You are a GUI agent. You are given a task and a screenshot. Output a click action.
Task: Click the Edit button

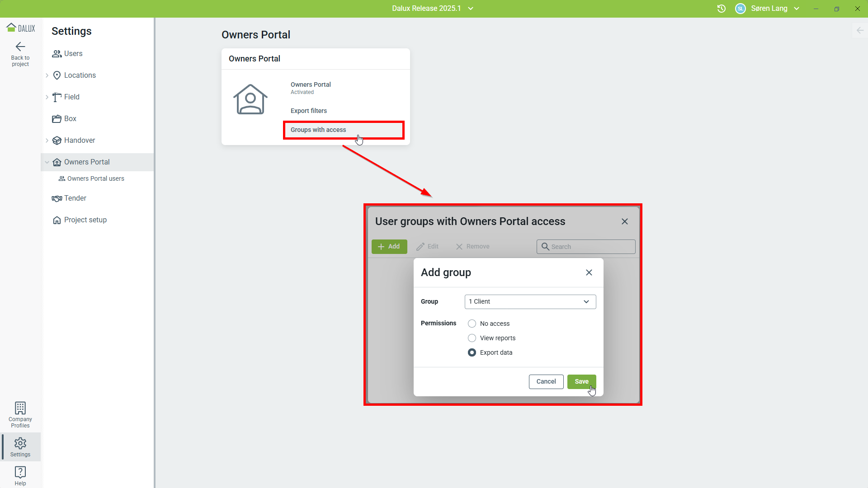point(428,247)
